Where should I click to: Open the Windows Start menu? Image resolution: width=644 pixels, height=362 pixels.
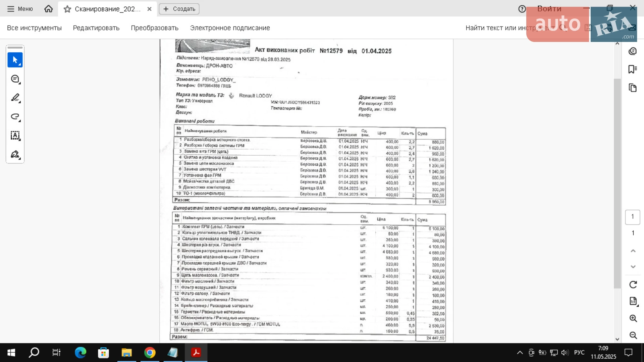pos(11,353)
